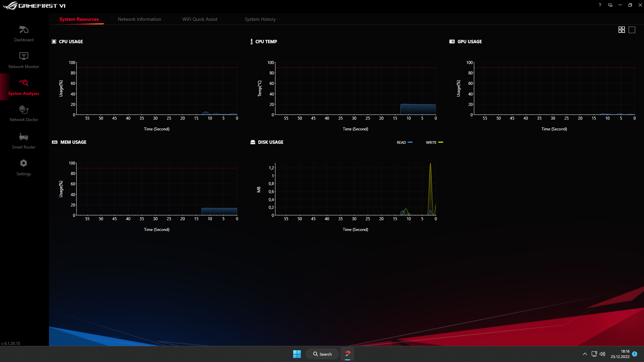Image resolution: width=644 pixels, height=362 pixels.
Task: Switch to grid view layout
Action: tap(622, 29)
